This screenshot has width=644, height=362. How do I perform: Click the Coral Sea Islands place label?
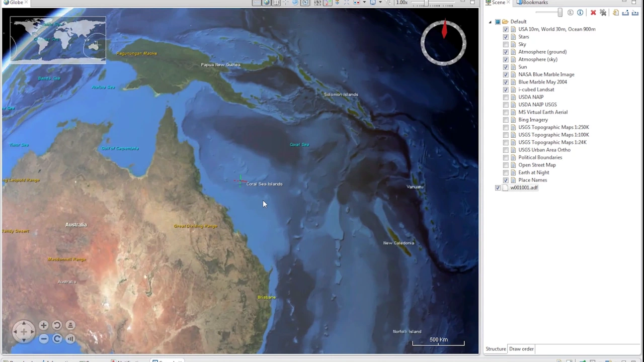click(264, 184)
